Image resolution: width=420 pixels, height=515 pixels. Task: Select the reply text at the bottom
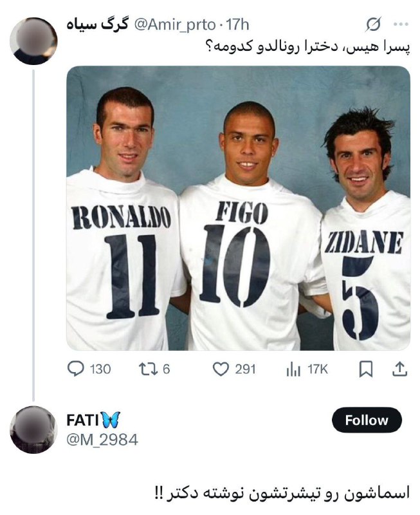(282, 494)
